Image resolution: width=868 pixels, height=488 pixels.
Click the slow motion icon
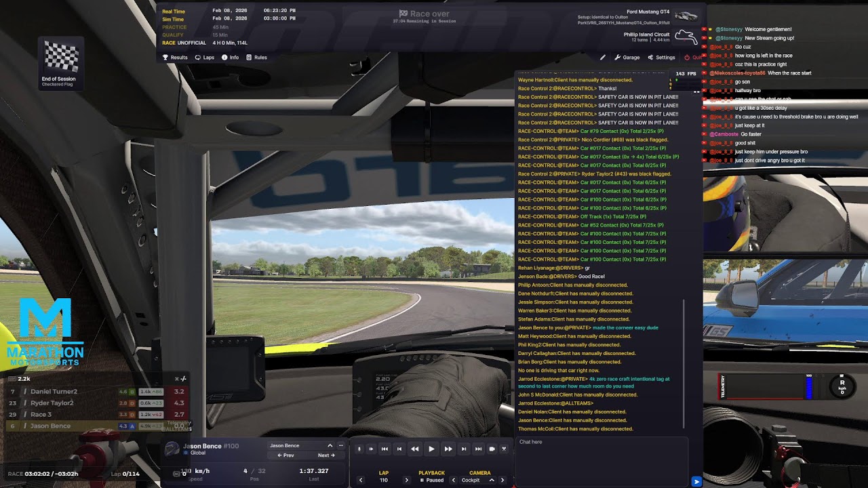[371, 449]
